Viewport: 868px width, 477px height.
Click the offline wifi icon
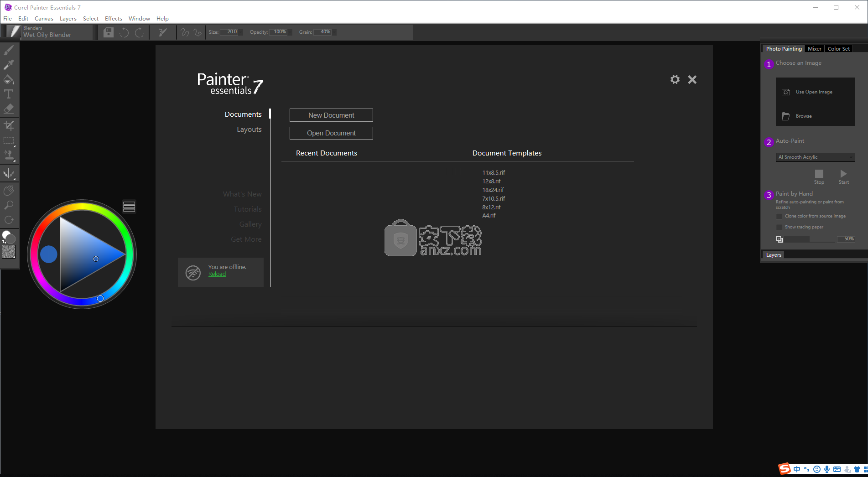[x=193, y=273]
